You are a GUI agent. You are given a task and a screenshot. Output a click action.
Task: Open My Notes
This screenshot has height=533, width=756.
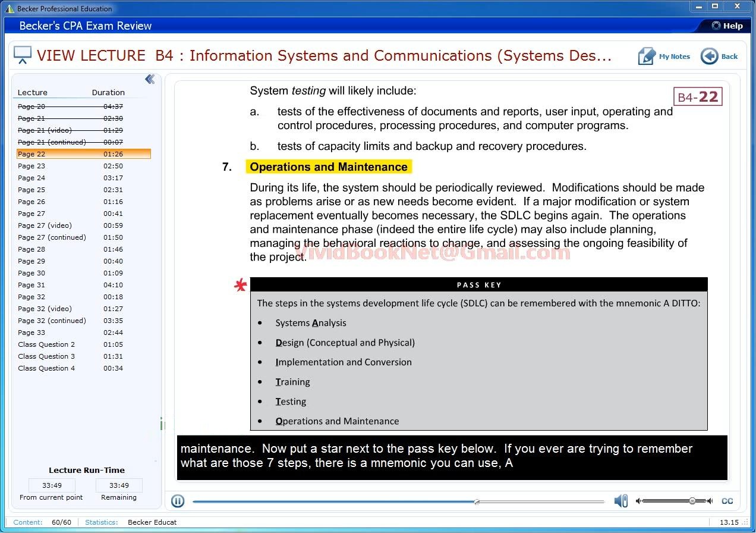(664, 57)
